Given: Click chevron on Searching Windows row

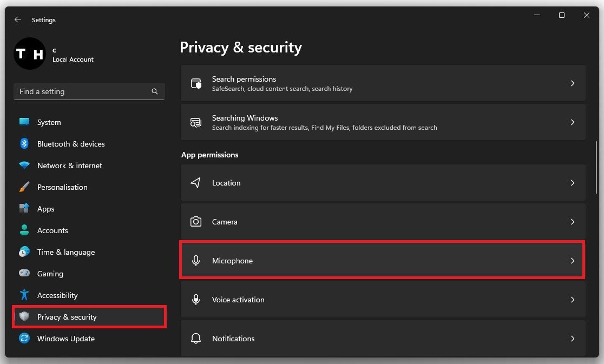Looking at the screenshot, I should tap(573, 122).
